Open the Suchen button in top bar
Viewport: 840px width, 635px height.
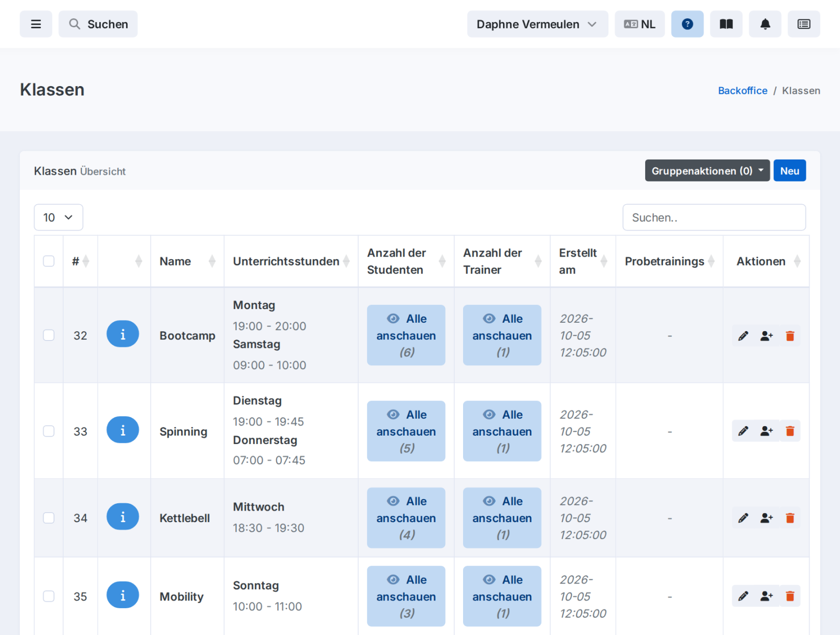(98, 24)
